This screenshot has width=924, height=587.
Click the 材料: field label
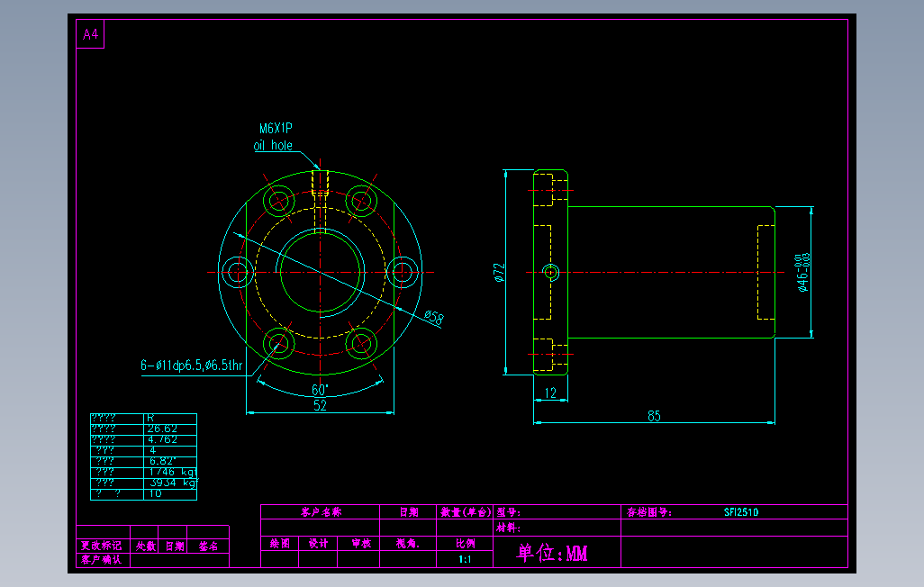click(x=509, y=528)
